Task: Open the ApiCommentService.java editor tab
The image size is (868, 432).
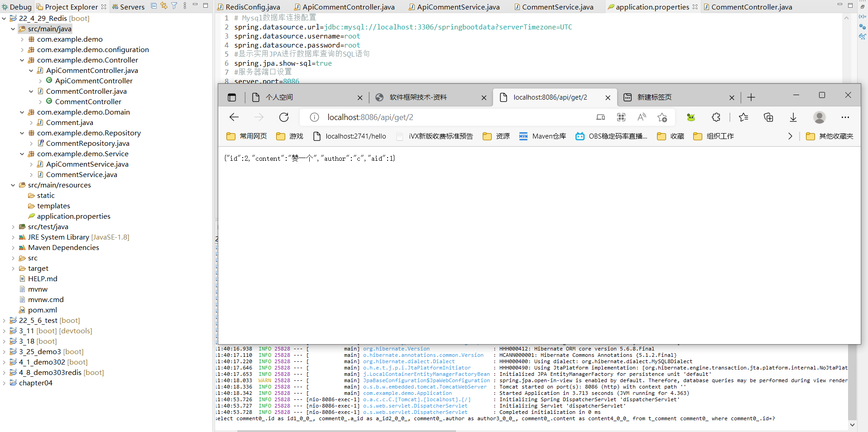Action: pos(455,7)
